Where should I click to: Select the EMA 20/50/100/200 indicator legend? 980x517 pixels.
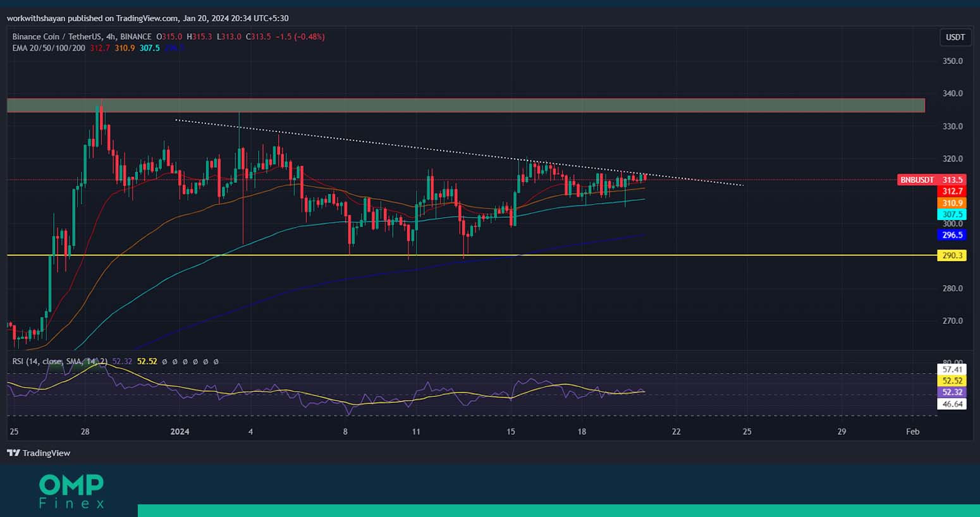point(49,48)
